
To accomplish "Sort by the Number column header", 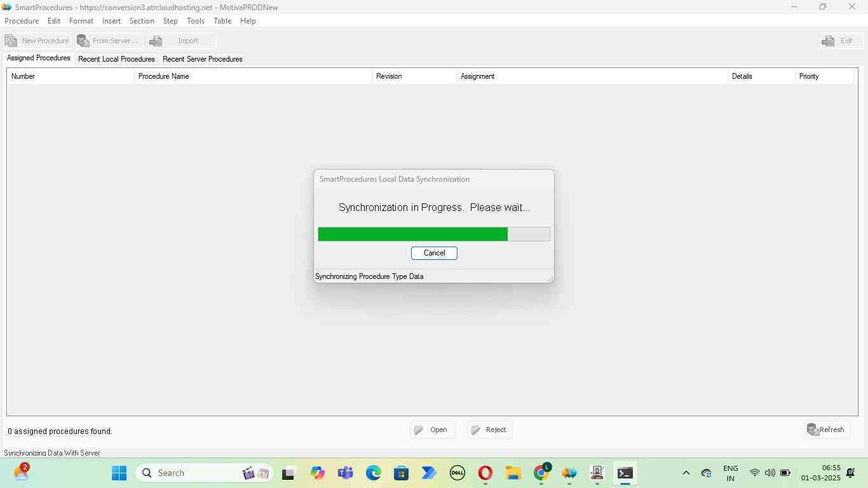I will pos(71,76).
